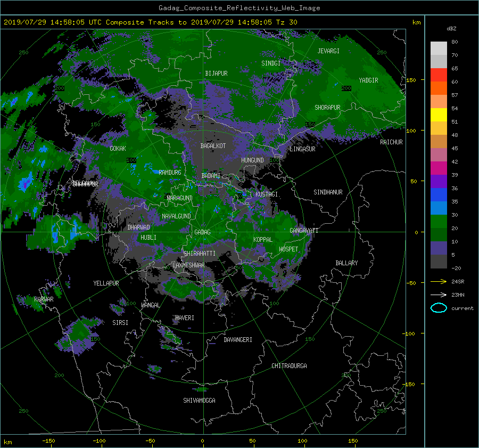Screen dimensions: 479x448
Task: Click the JEVARGI city label
Action: (328, 51)
